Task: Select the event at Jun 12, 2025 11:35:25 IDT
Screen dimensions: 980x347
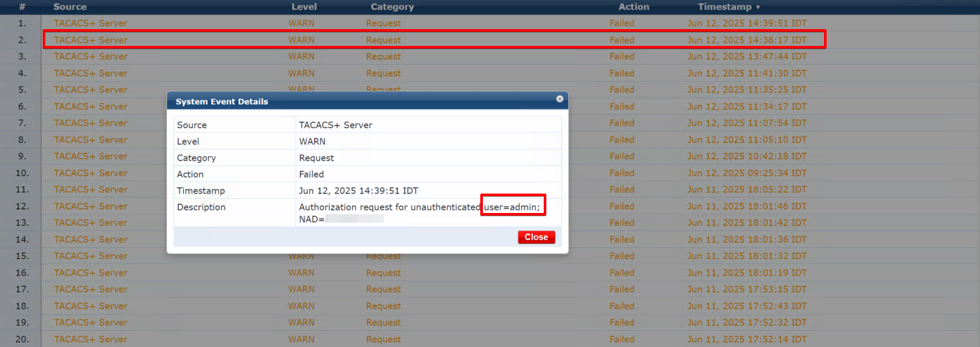Action: click(490, 89)
